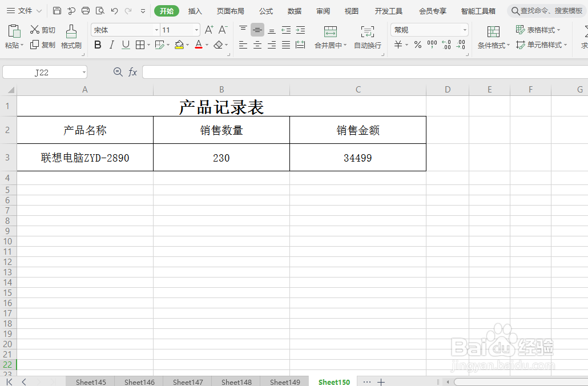588x386 pixels.
Task: Click Merge and Center (合并居中)
Action: point(331,37)
